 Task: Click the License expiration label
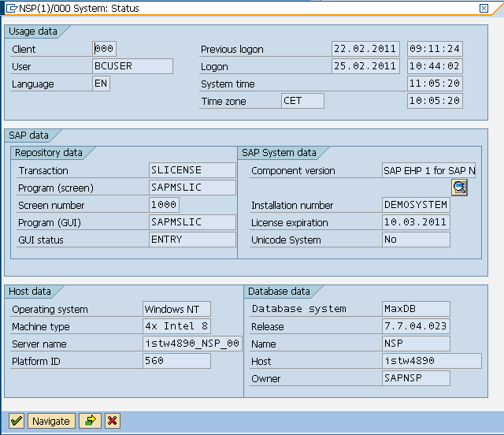click(289, 223)
